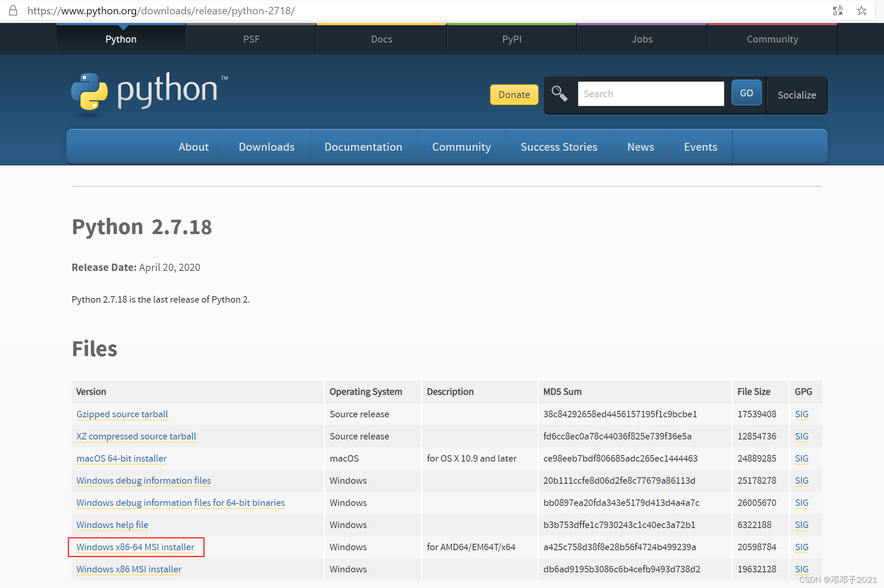Open SIG link for XZ compressed tarball
The width and height of the screenshot is (884, 588).
(x=801, y=436)
